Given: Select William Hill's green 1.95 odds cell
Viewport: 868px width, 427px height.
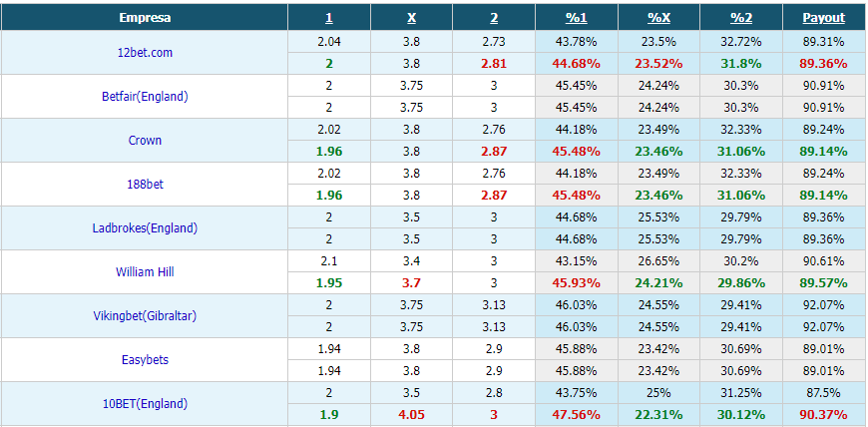Looking at the screenshot, I should pyautogui.click(x=329, y=283).
